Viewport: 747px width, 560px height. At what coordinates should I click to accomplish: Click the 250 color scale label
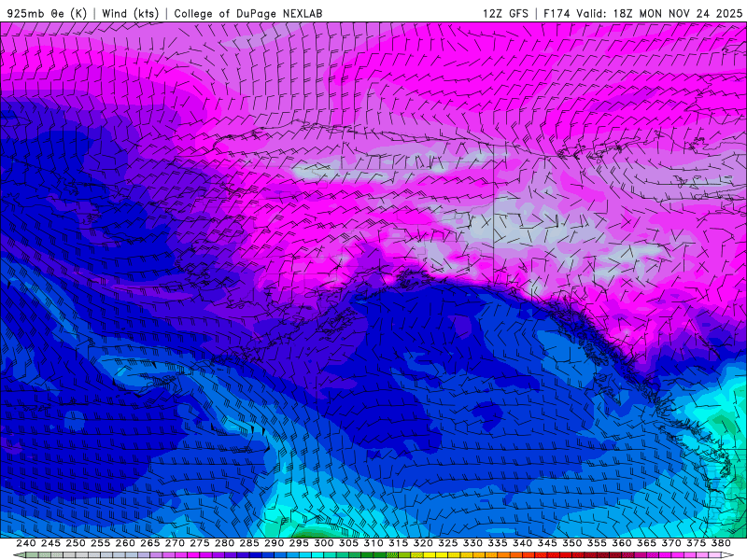76,543
